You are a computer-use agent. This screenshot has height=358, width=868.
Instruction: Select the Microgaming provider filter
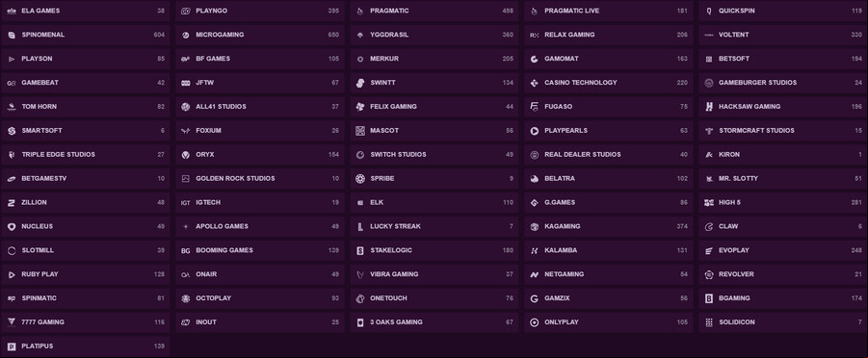click(259, 35)
